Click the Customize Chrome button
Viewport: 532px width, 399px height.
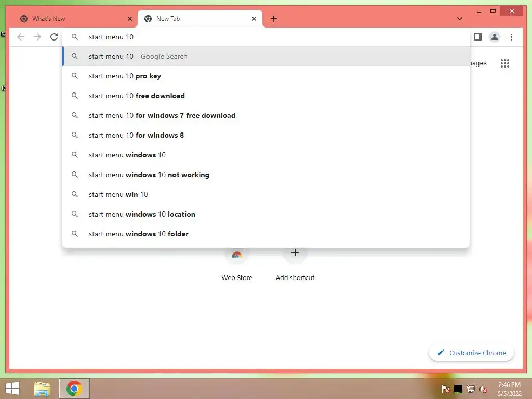(472, 353)
